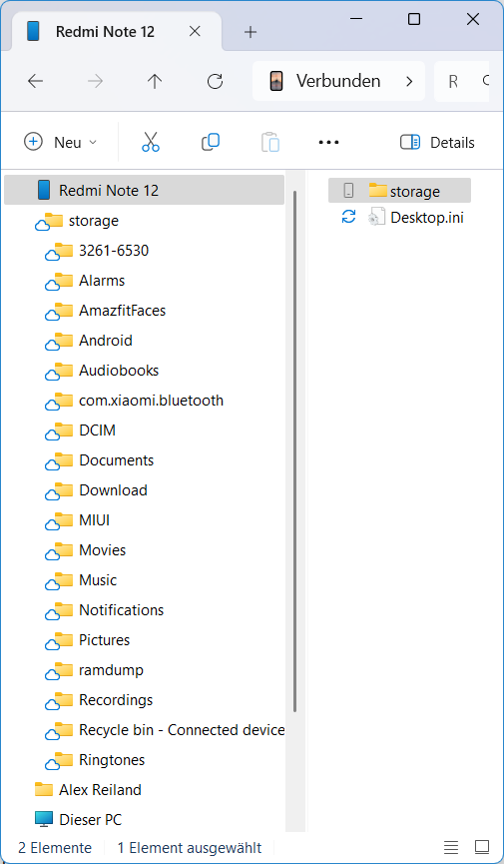
Task: Close the Redmi Note 12 tab
Action: [195, 32]
